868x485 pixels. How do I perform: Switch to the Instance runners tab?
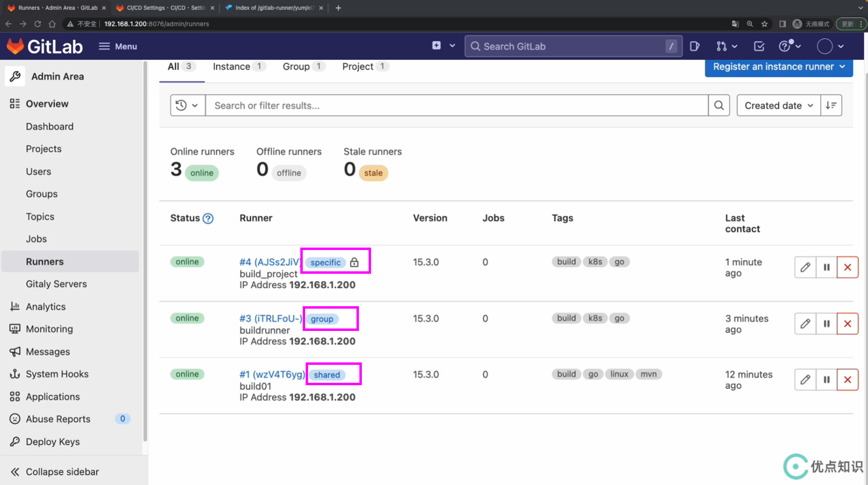click(x=239, y=67)
